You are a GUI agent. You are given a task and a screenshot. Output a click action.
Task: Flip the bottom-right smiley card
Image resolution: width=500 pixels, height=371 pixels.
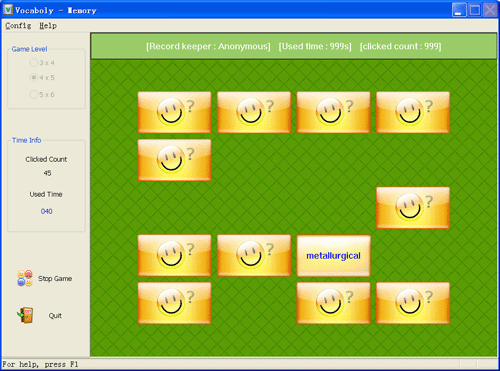click(x=413, y=303)
